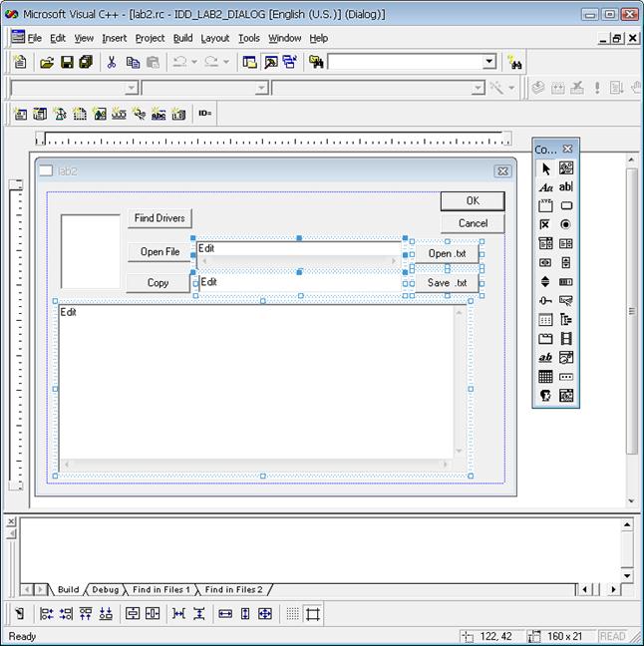Open the second WizardBar filter combo
The image size is (644, 646).
point(204,88)
